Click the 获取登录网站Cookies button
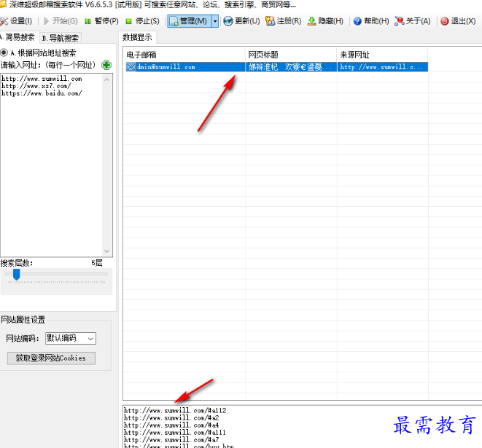The width and height of the screenshot is (482, 448). (51, 358)
